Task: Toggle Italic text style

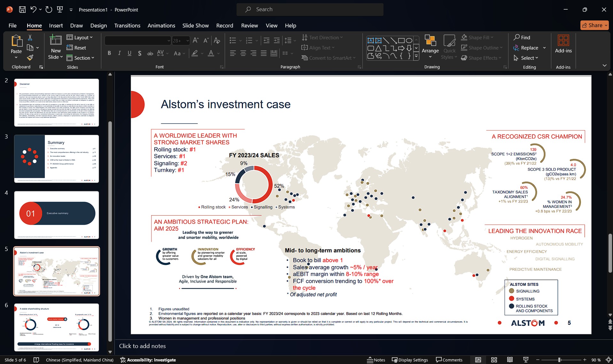Action: coord(119,53)
